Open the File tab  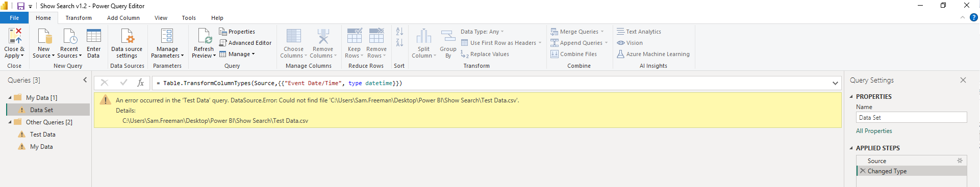14,18
